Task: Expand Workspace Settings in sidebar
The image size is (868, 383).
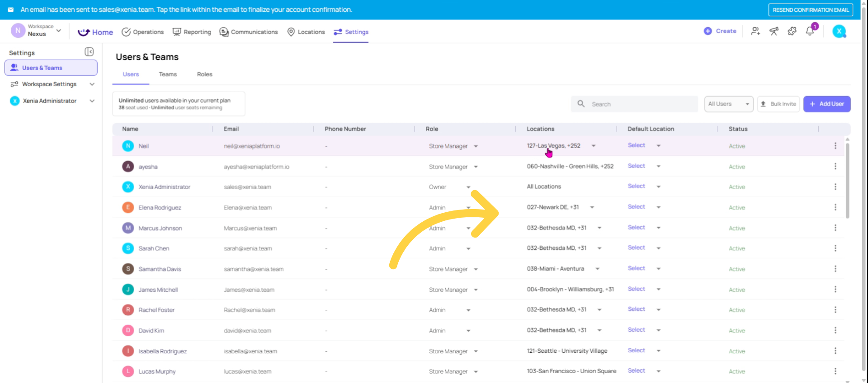Action: pos(92,84)
